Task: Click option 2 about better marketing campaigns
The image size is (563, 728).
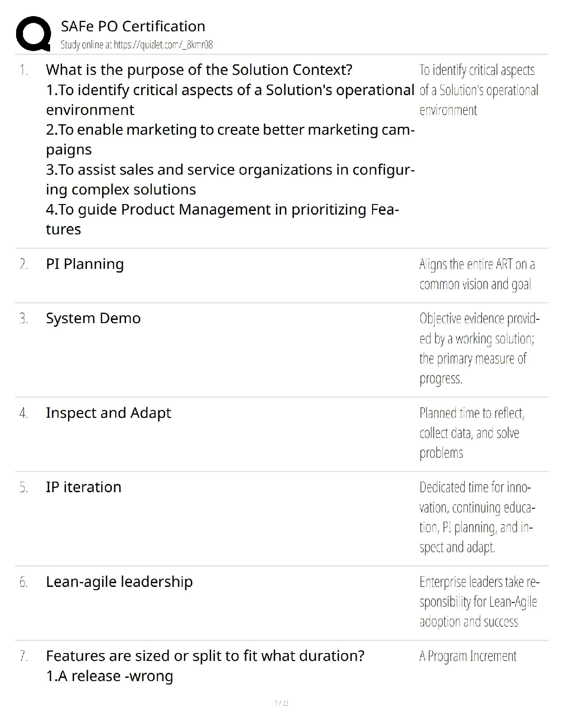Action: point(230,139)
